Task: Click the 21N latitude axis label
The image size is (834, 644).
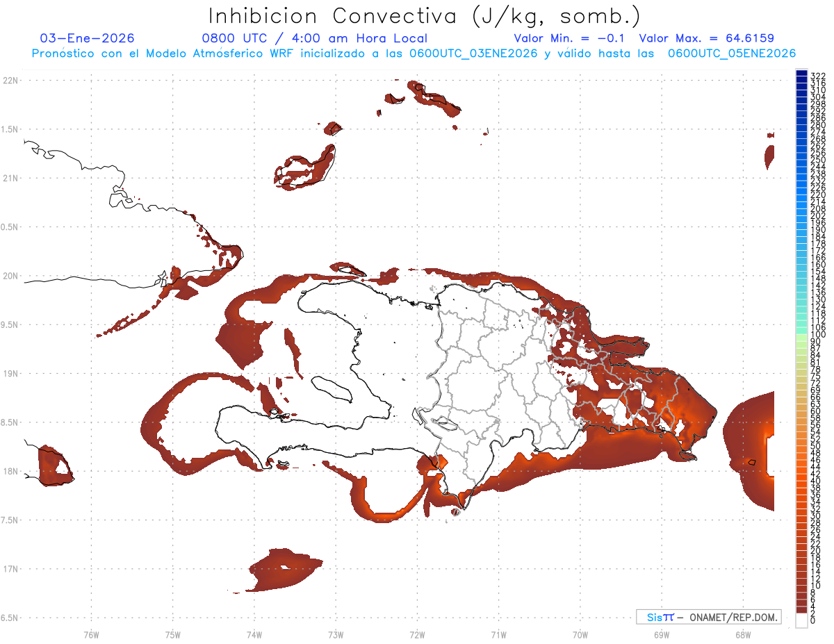Action: pos(10,179)
